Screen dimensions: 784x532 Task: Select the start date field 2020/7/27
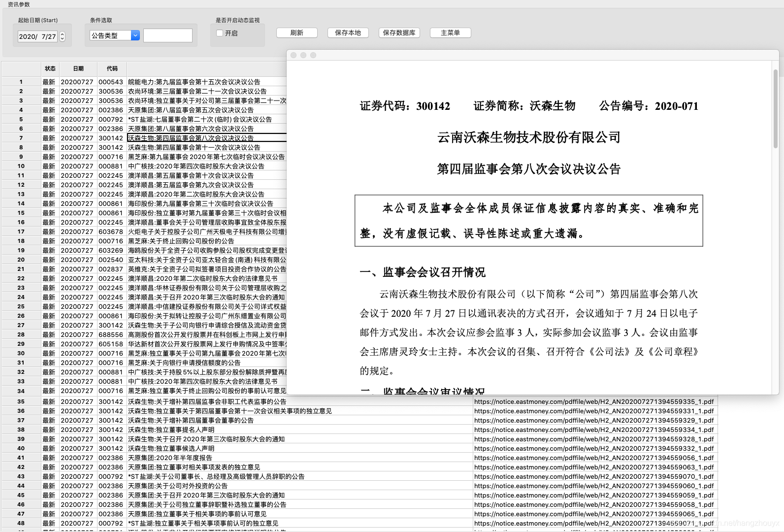[37, 36]
